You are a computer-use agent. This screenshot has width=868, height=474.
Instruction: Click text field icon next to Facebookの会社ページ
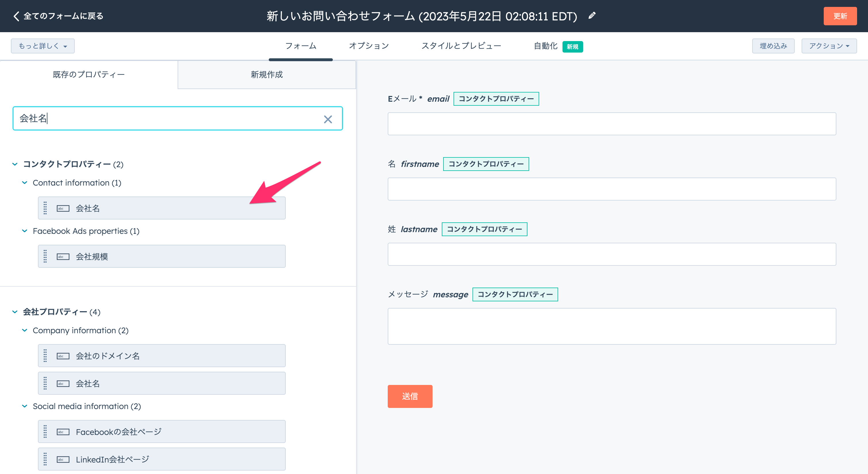tap(63, 432)
